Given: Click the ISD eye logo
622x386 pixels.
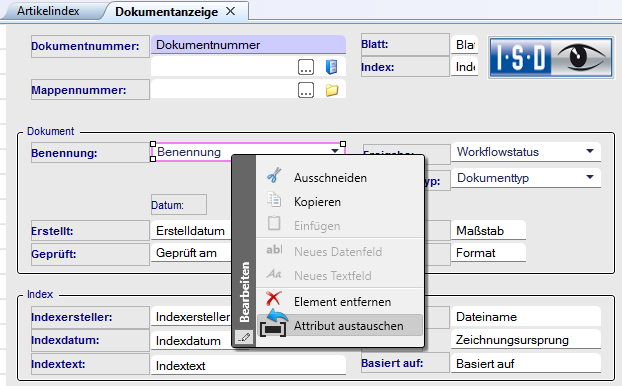Looking at the screenshot, I should click(x=551, y=58).
